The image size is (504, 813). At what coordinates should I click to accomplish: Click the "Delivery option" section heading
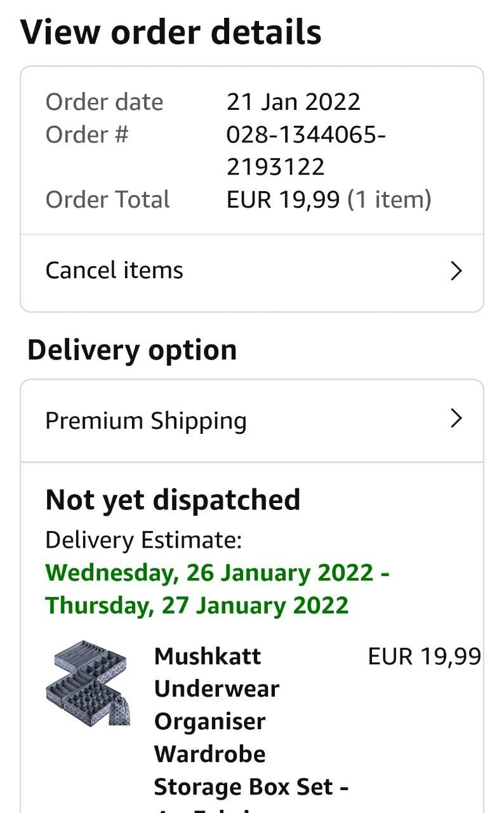pos(132,350)
